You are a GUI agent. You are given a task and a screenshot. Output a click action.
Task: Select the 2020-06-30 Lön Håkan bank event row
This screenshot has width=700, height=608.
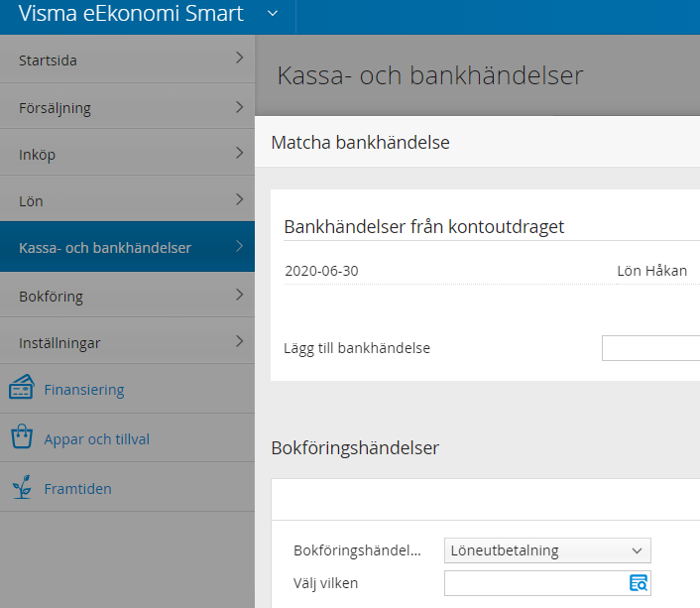pos(492,271)
